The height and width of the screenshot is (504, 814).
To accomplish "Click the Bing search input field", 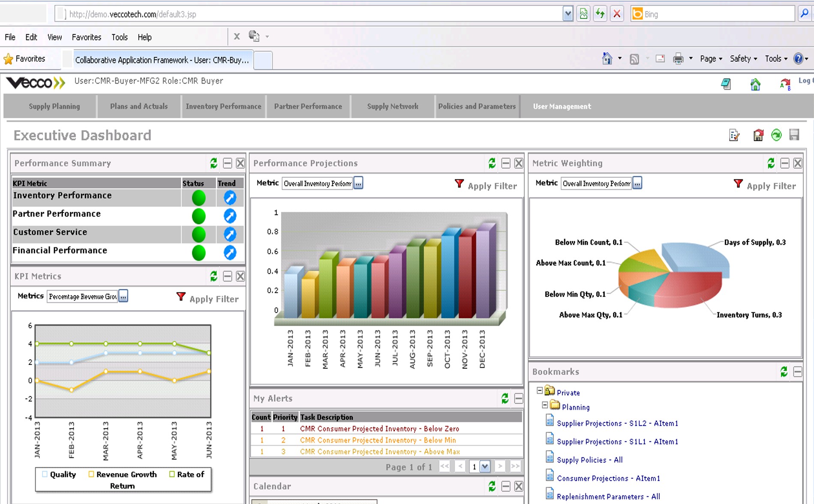I will click(x=718, y=14).
